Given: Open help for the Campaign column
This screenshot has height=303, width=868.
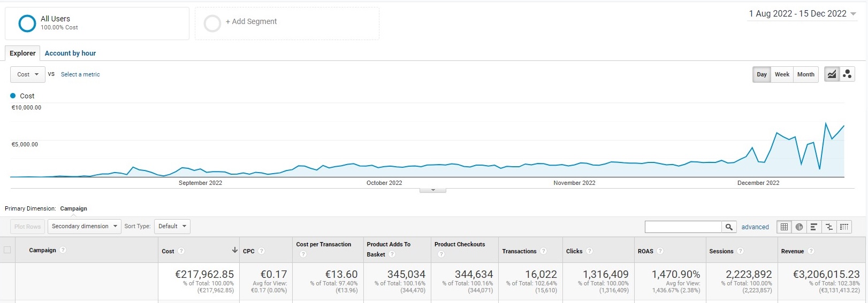Looking at the screenshot, I should tap(63, 250).
